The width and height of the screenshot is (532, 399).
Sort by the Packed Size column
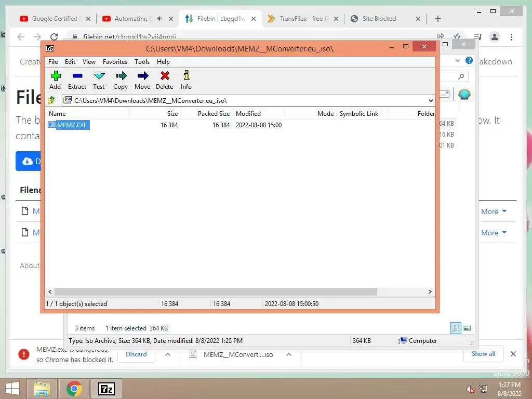207,114
